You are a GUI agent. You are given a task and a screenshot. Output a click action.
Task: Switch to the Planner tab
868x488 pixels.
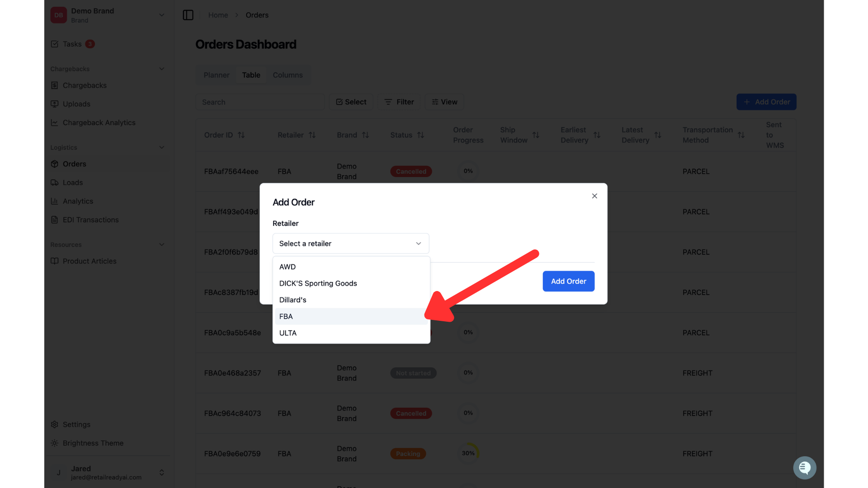click(x=217, y=75)
